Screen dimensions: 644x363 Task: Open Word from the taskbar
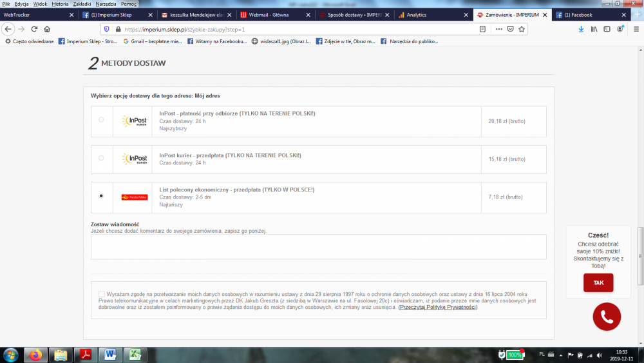[x=110, y=355]
